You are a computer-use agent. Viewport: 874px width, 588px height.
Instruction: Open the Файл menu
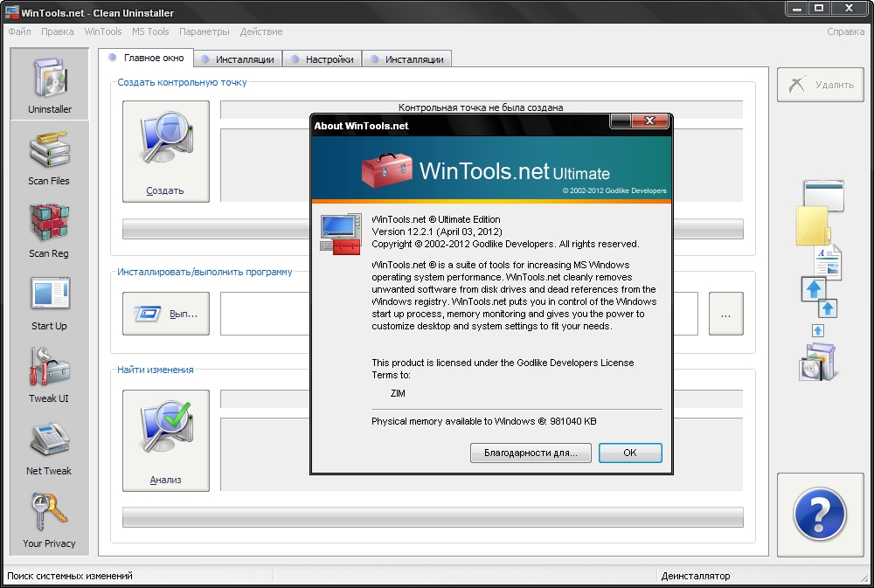pos(19,31)
